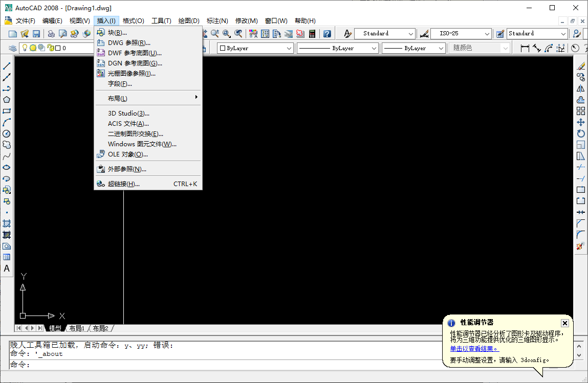The width and height of the screenshot is (588, 383).
Task: Open the Layer Properties Manager icon
Action: tap(12, 48)
